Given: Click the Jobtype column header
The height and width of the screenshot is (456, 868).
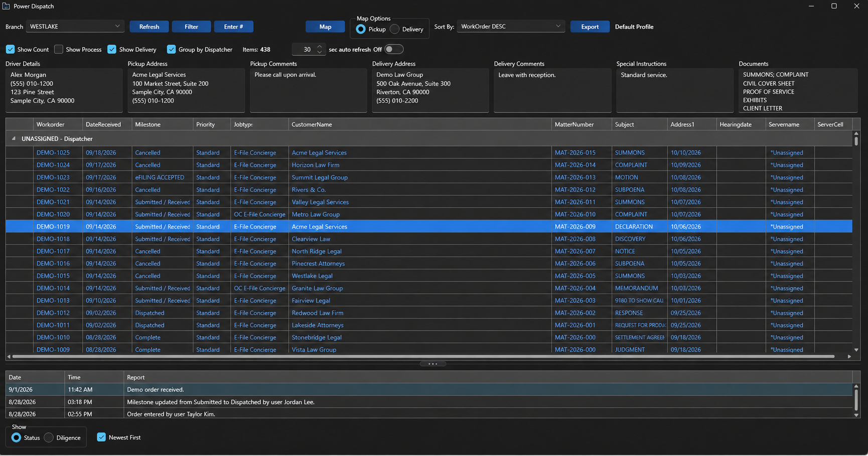Looking at the screenshot, I should pyautogui.click(x=259, y=124).
